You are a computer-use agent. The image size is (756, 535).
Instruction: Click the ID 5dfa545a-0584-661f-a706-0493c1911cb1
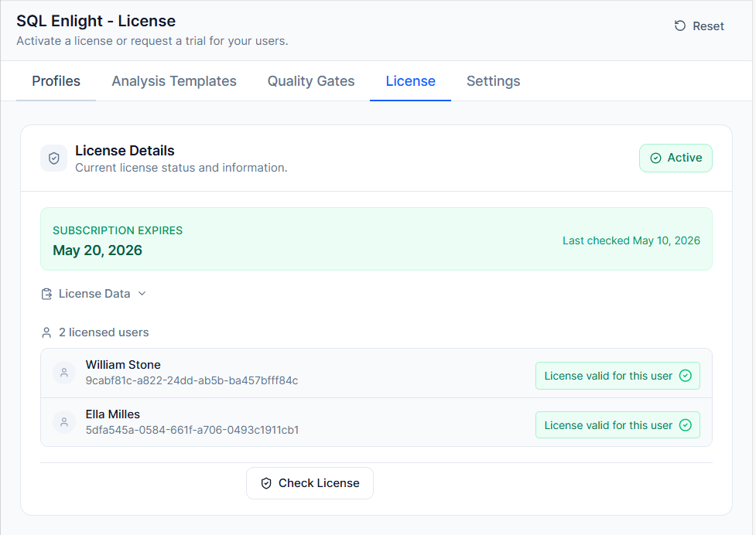point(193,430)
